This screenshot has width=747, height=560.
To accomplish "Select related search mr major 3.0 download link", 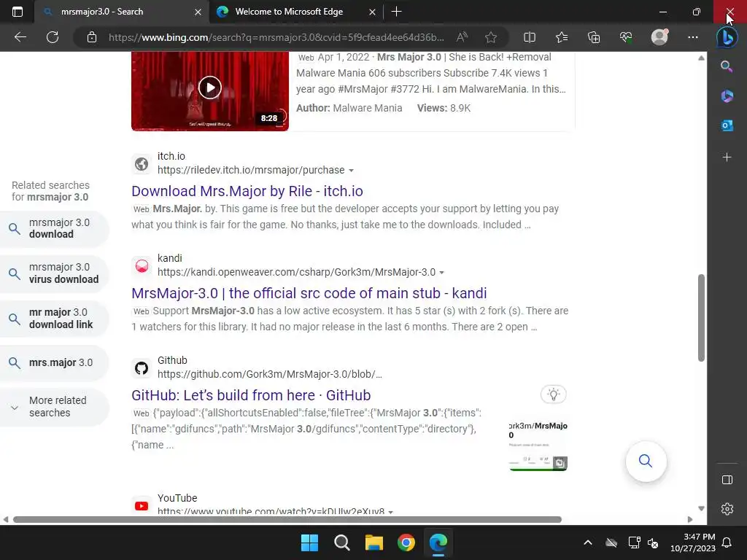I will pyautogui.click(x=54, y=318).
